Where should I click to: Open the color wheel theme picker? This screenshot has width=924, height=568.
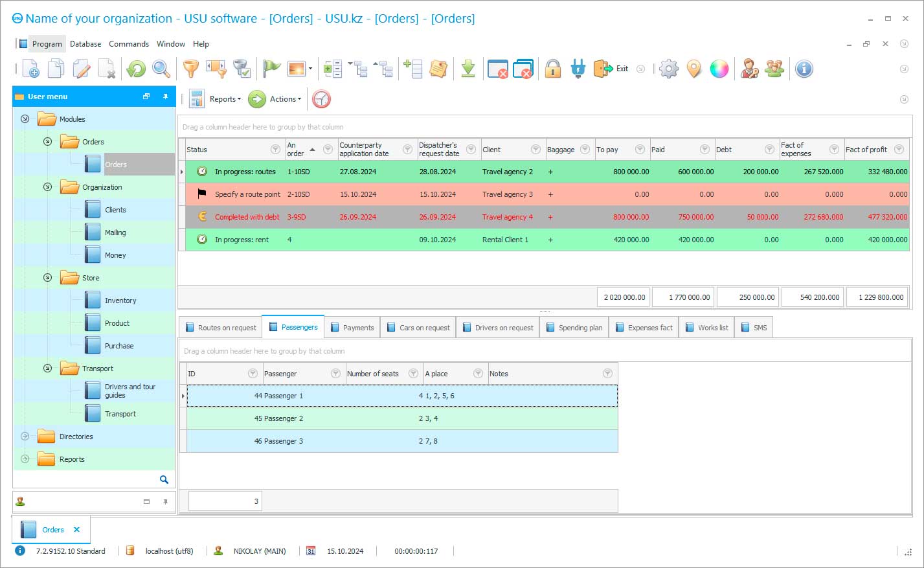click(719, 69)
